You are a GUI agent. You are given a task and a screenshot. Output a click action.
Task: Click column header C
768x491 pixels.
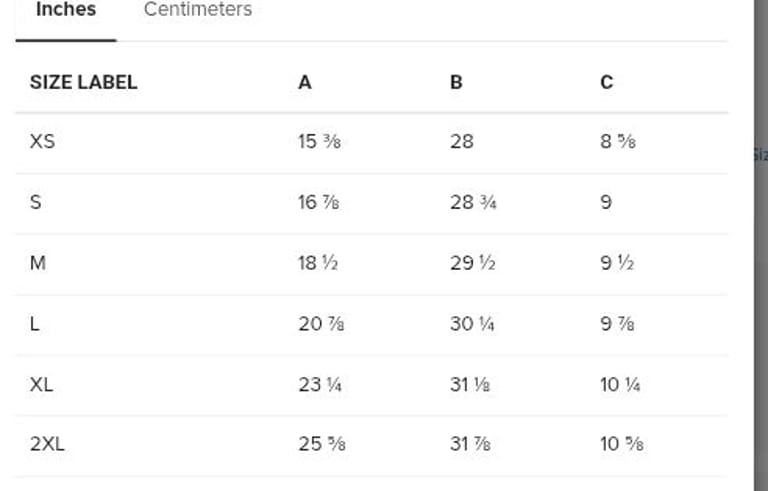coord(606,83)
